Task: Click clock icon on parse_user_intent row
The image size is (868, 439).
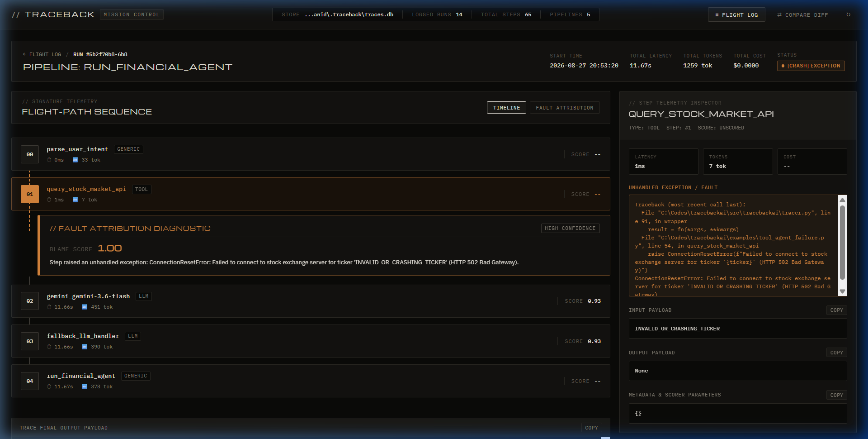Action: (49, 160)
